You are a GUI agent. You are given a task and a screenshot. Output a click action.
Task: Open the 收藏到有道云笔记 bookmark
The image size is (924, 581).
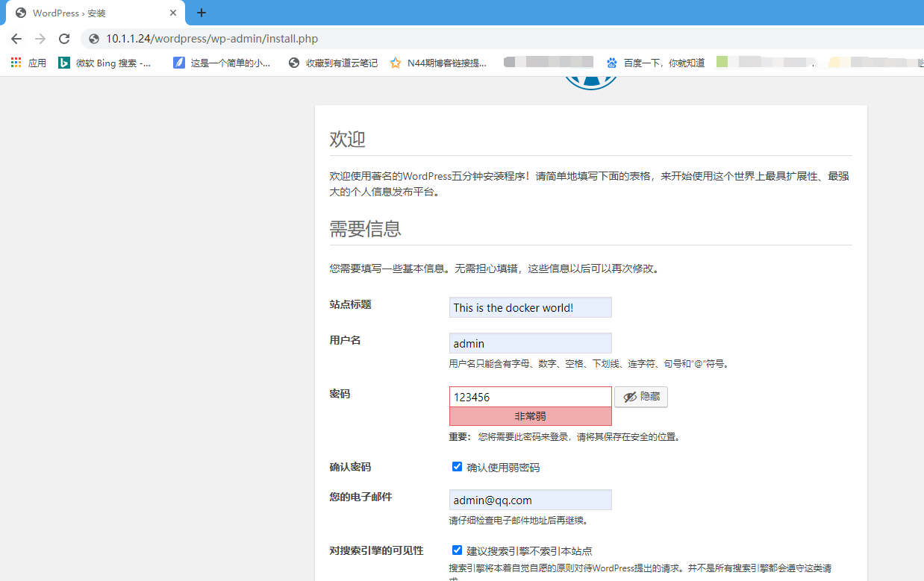333,63
